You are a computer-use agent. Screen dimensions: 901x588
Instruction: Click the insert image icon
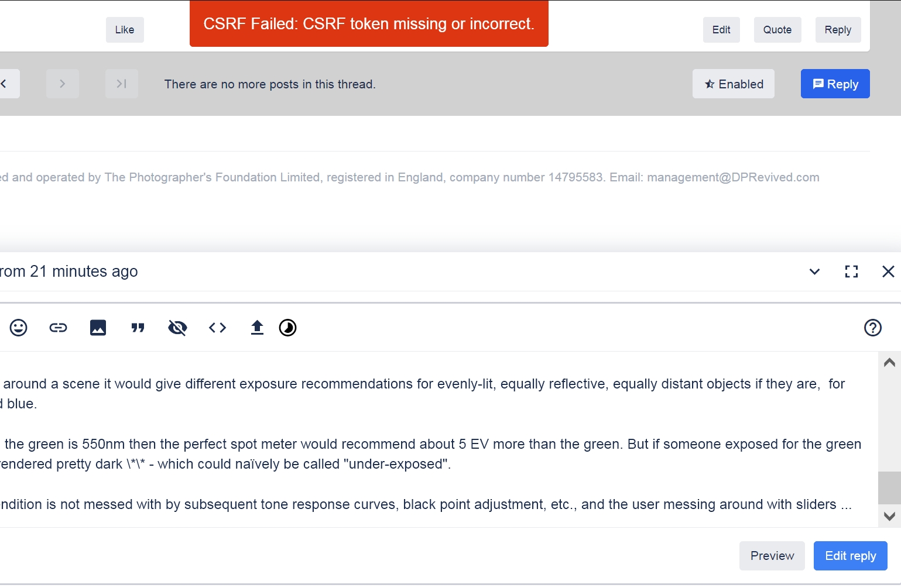[x=98, y=328]
